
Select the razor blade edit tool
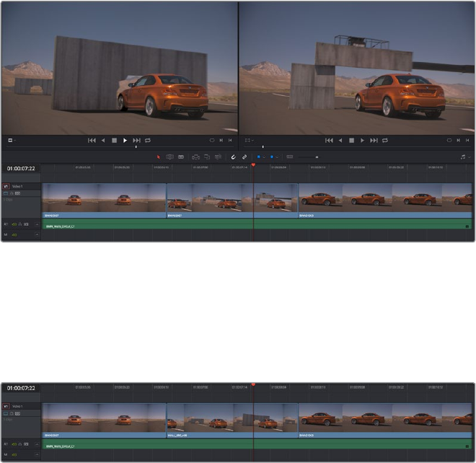(x=181, y=156)
